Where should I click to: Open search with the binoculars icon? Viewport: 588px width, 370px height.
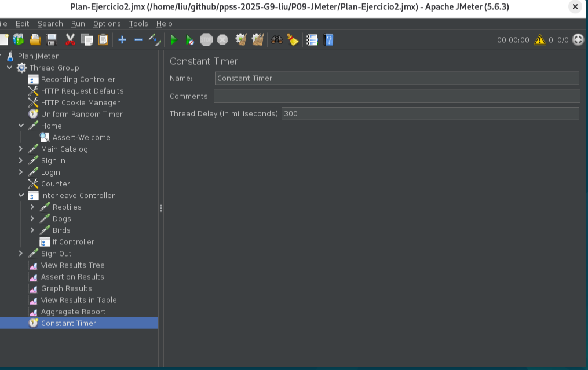coord(277,40)
